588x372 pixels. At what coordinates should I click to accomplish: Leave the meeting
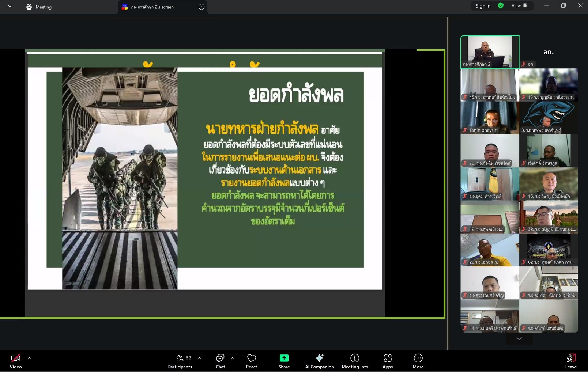tap(570, 361)
